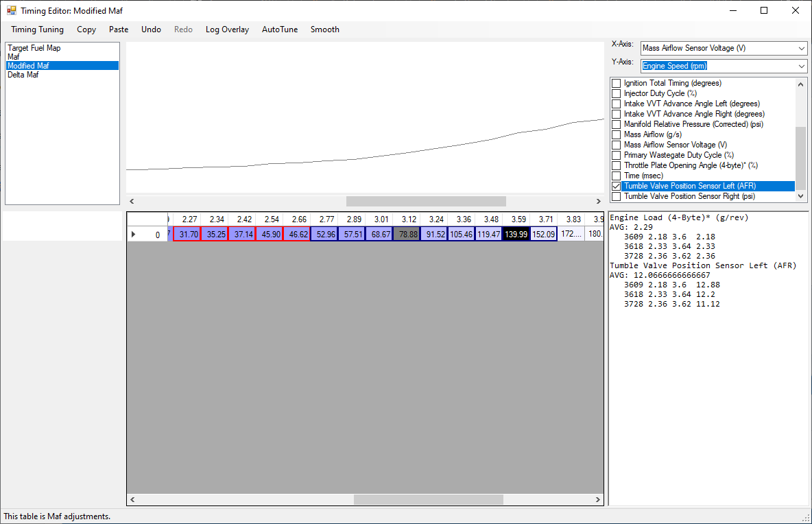This screenshot has height=524, width=812.
Task: Open the X-Axis dropdown
Action: 802,49
